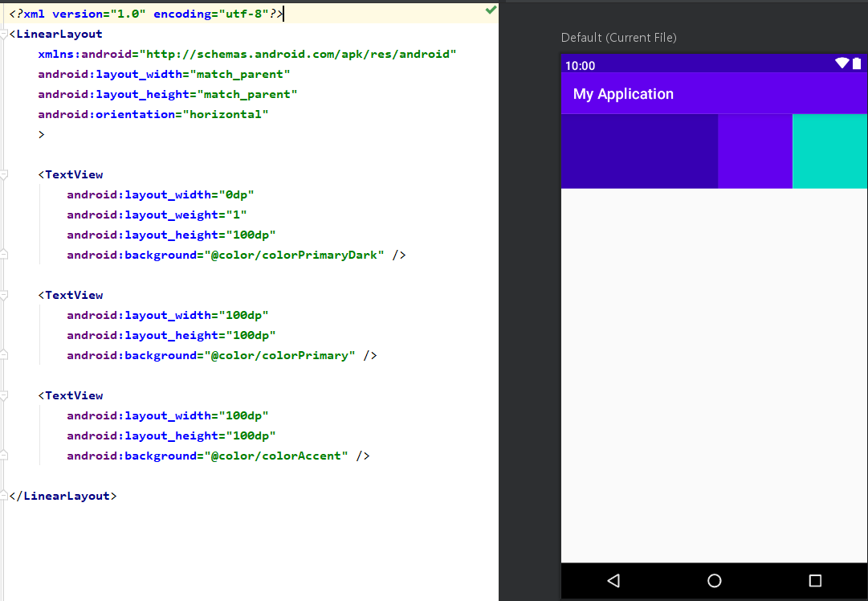Select the teal accent TextView in preview
This screenshot has width=868, height=601.
pyautogui.click(x=829, y=151)
